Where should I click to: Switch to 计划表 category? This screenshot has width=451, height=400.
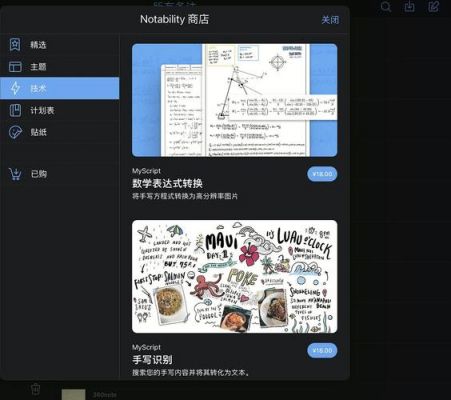coord(59,110)
